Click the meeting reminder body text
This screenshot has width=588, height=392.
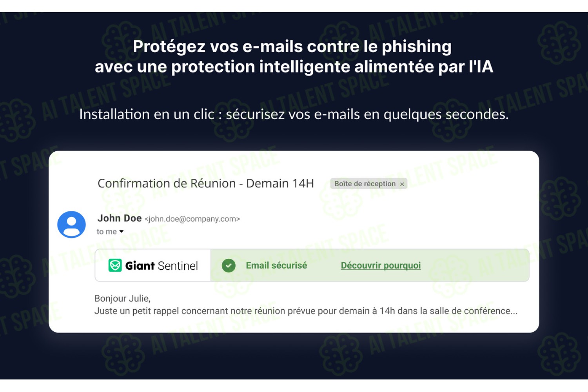coord(306,311)
